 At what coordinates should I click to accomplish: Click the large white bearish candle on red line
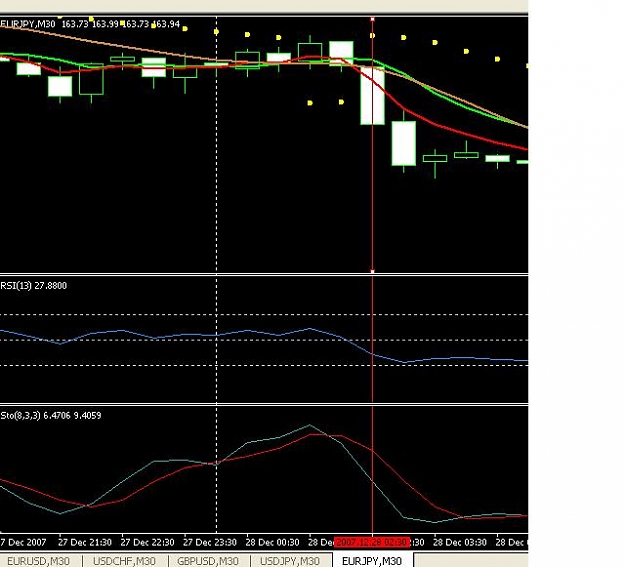pyautogui.click(x=373, y=96)
